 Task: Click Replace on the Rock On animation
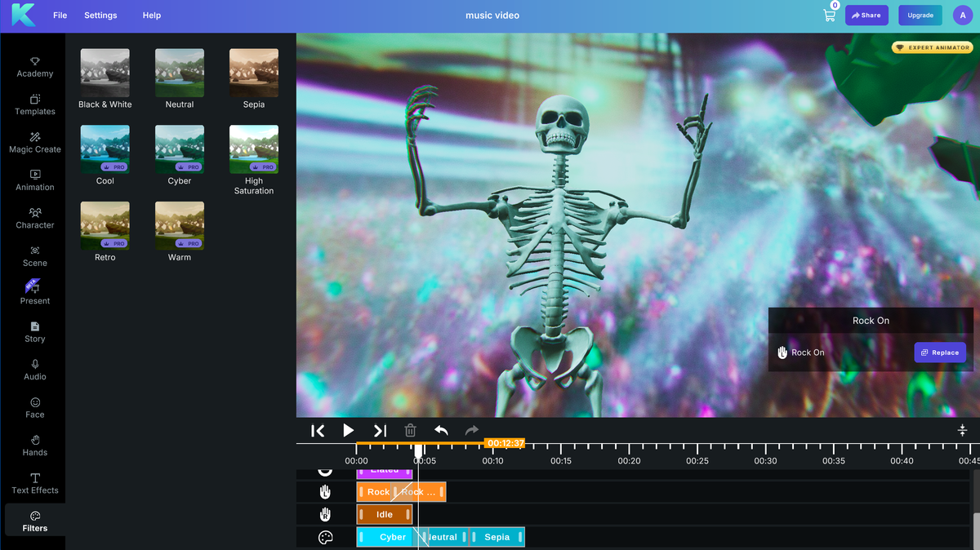point(940,352)
